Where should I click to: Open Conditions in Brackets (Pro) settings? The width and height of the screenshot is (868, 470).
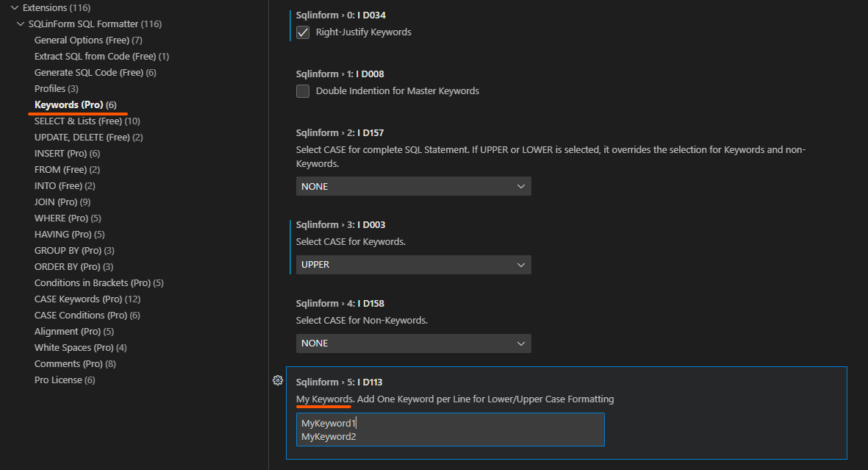[99, 282]
